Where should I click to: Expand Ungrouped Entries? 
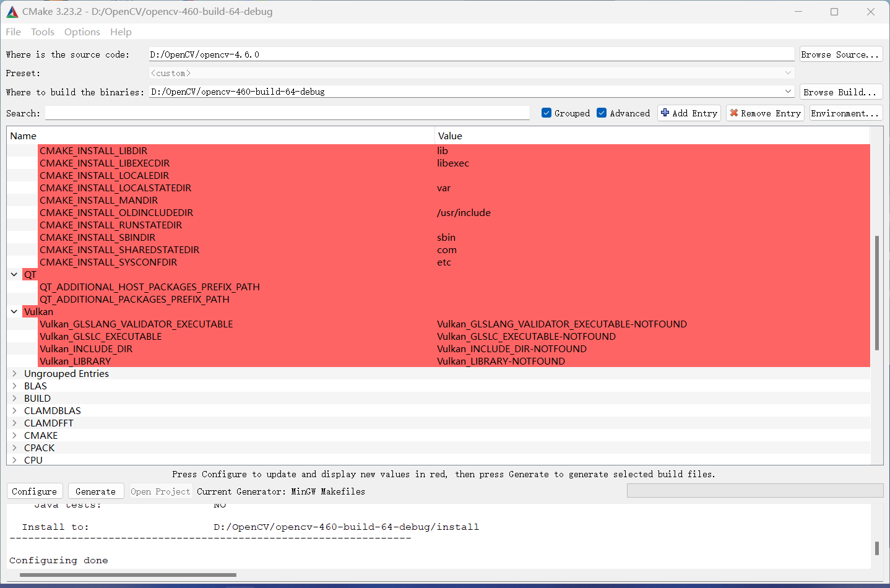[14, 373]
